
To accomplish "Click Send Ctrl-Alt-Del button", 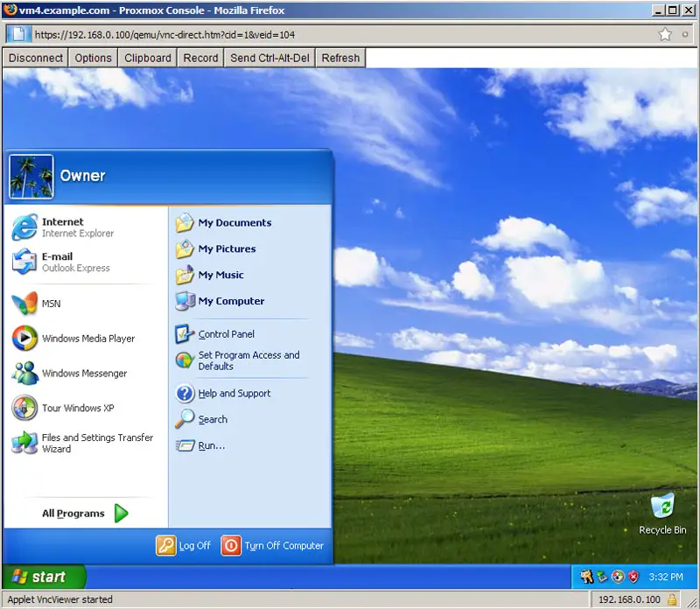I will pyautogui.click(x=269, y=58).
